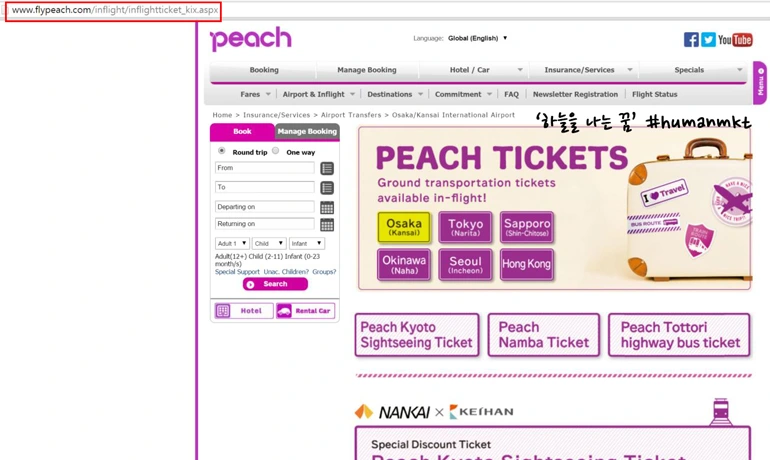Open Peach Kyoto Sightseeing Ticket
Image resolution: width=770 pixels, height=460 pixels.
tap(417, 335)
